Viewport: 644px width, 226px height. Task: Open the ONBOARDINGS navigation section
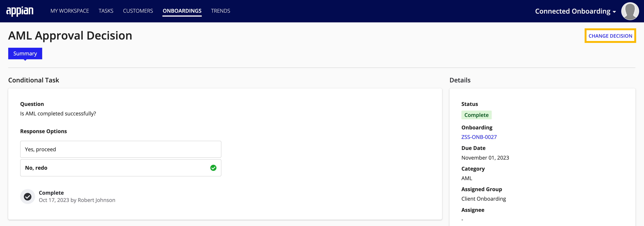pyautogui.click(x=182, y=11)
